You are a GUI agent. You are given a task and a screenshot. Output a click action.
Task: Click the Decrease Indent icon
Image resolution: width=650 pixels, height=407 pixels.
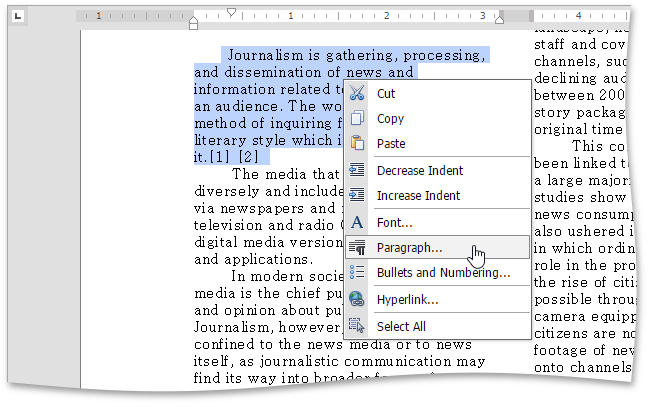tap(357, 170)
